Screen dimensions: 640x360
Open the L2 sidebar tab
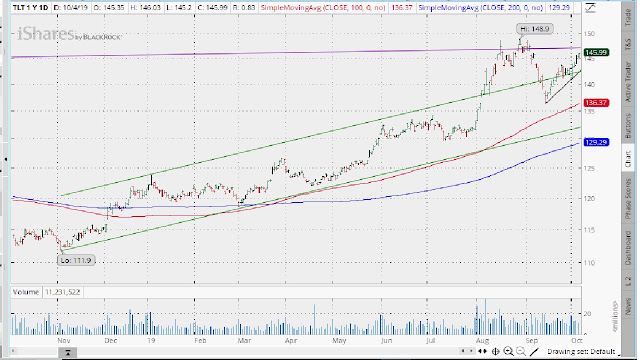[x=629, y=281]
